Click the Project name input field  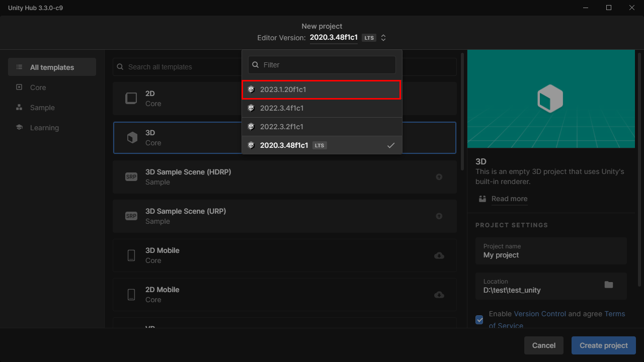[x=551, y=250]
